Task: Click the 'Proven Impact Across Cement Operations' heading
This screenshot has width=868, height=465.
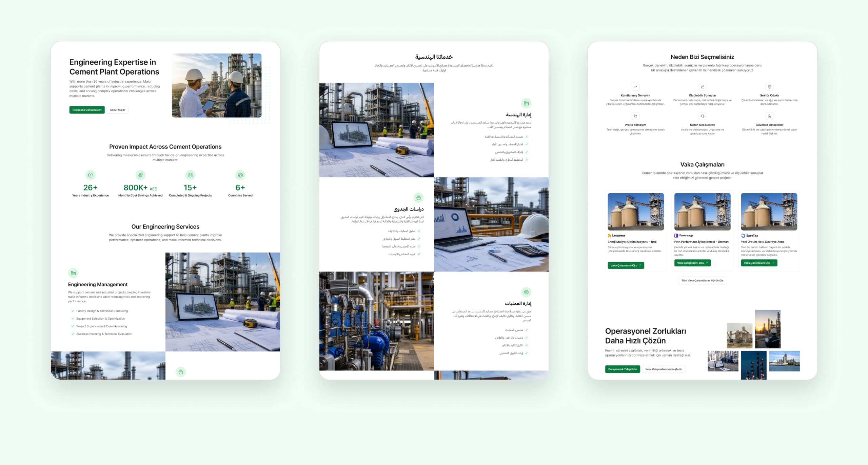Action: point(165,147)
